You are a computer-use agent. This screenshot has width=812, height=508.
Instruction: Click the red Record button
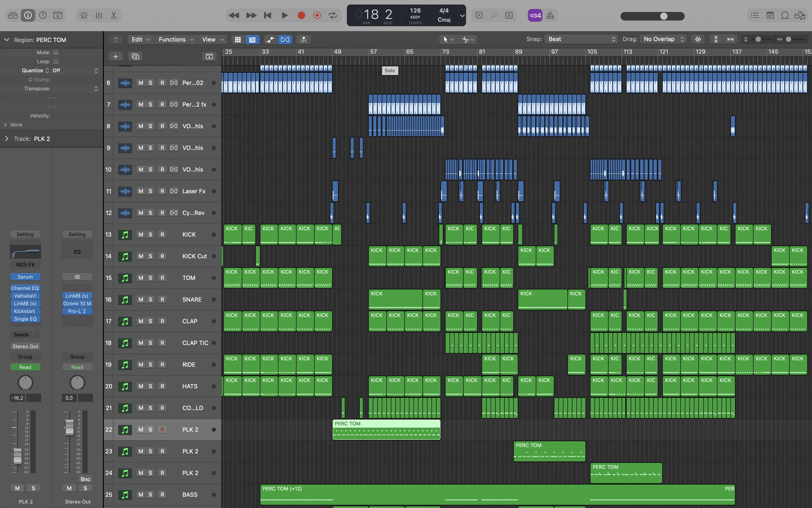tap(301, 15)
